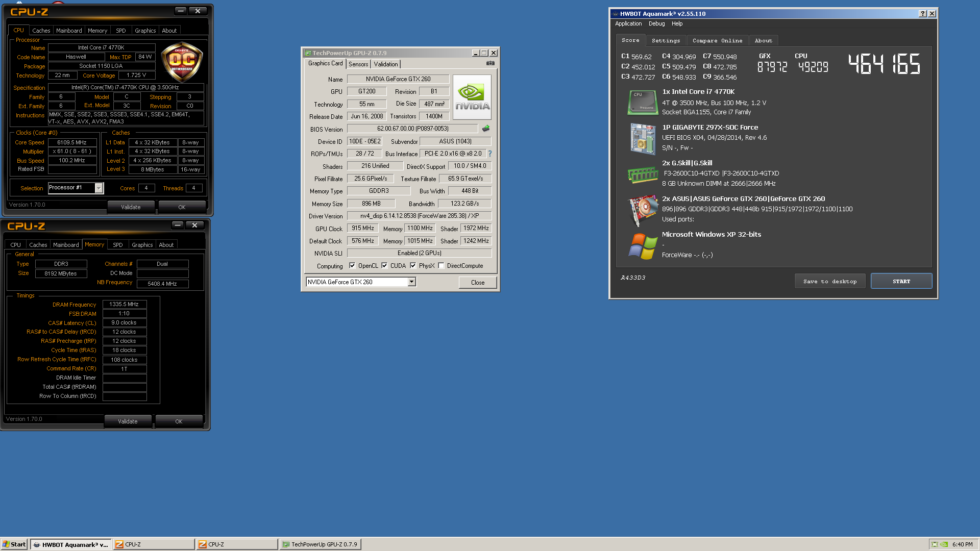Click the About tab in bottom CPU-Z
The image size is (980, 551).
coord(166,245)
